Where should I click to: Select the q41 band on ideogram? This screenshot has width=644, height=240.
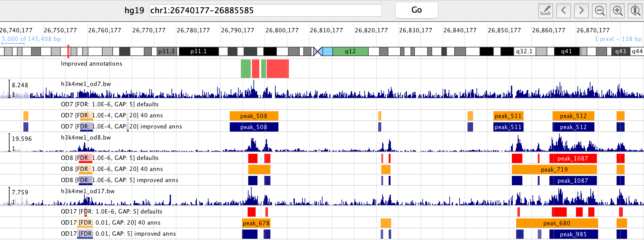(x=566, y=51)
